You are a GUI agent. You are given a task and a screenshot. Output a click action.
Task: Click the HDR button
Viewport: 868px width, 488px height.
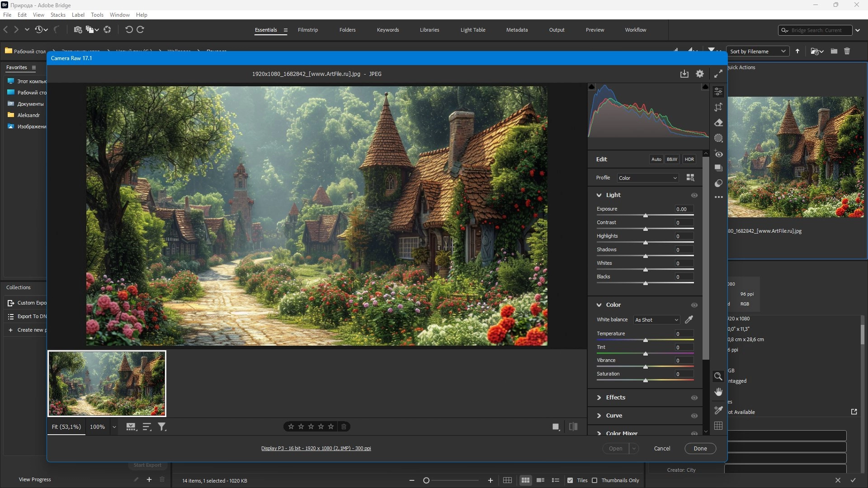click(x=689, y=159)
